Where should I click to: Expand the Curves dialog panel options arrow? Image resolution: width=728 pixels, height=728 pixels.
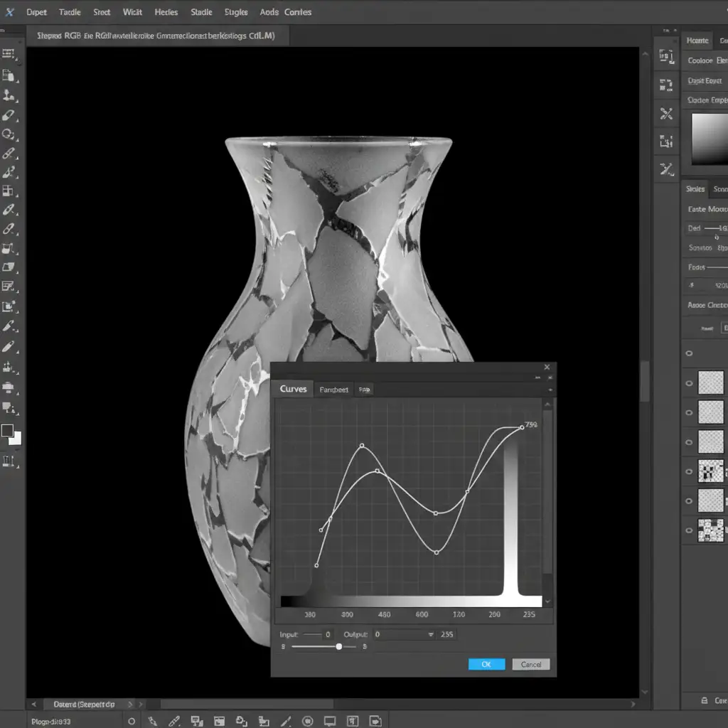tap(550, 390)
